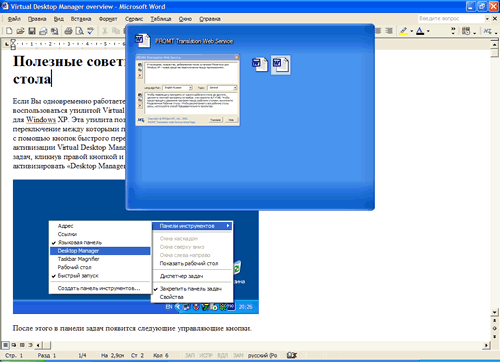This screenshot has height=362, width=500.
Task: Select the first Word document icon in switcher
Action: click(260, 65)
